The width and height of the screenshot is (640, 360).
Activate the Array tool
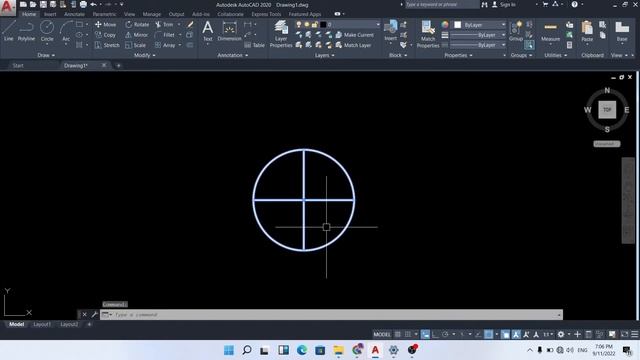[x=165, y=45]
